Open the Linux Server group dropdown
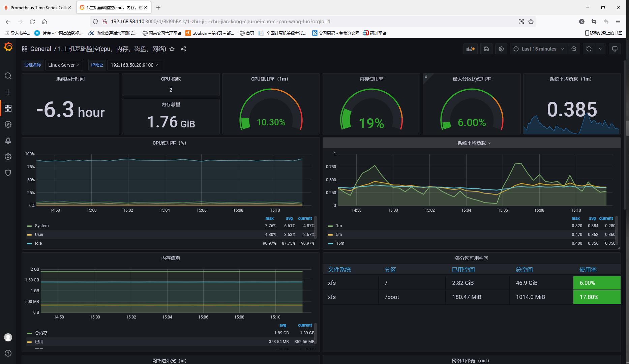 pyautogui.click(x=64, y=65)
